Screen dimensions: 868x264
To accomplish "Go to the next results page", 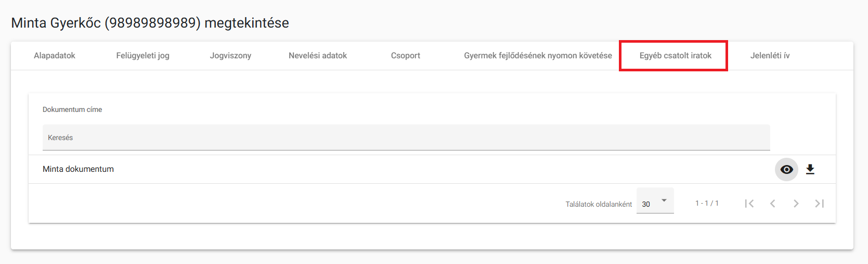I will point(796,204).
